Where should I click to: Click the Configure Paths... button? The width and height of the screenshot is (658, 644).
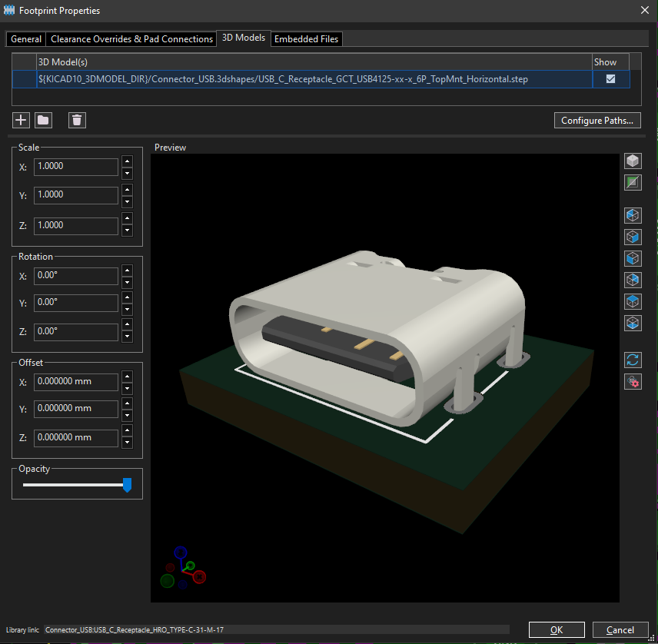tap(597, 121)
